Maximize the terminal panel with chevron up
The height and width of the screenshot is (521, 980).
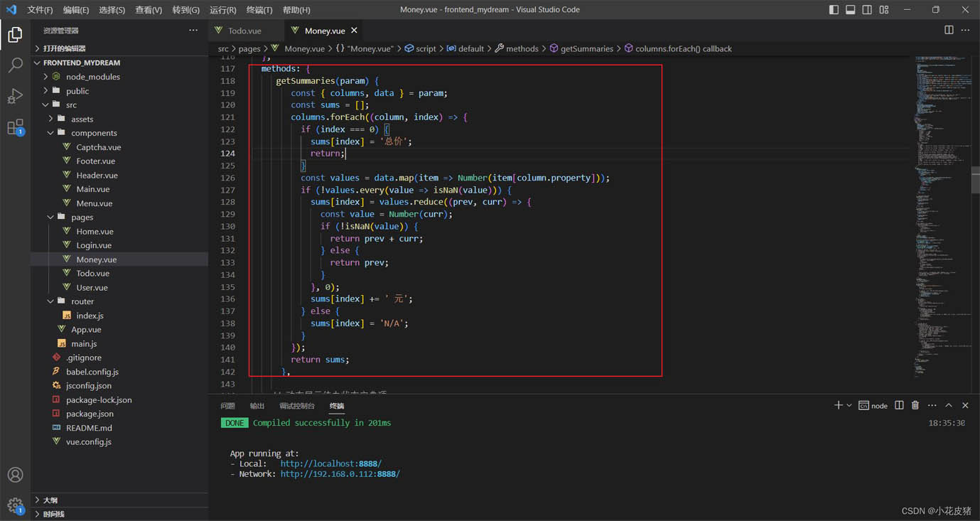(949, 405)
